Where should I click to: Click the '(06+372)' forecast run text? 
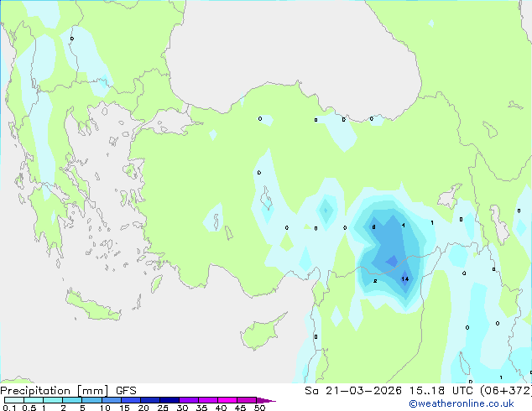(506, 391)
